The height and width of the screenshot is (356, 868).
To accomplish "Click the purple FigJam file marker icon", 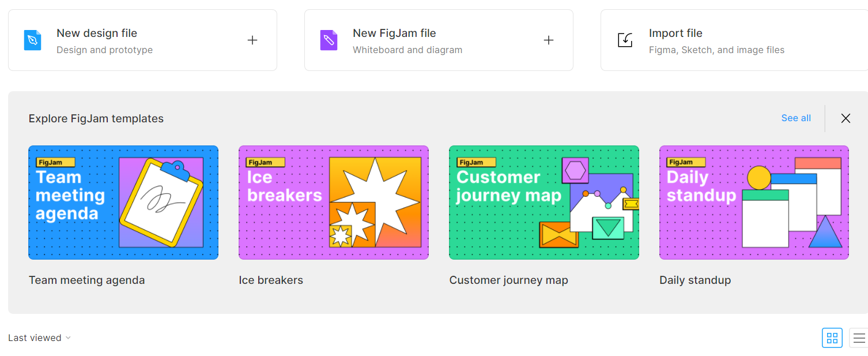I will pos(329,40).
